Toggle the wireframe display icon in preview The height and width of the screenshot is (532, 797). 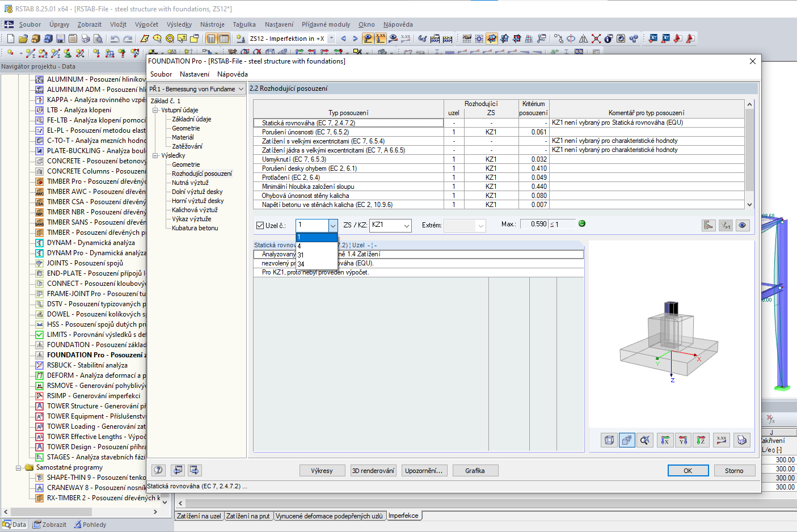(609, 440)
